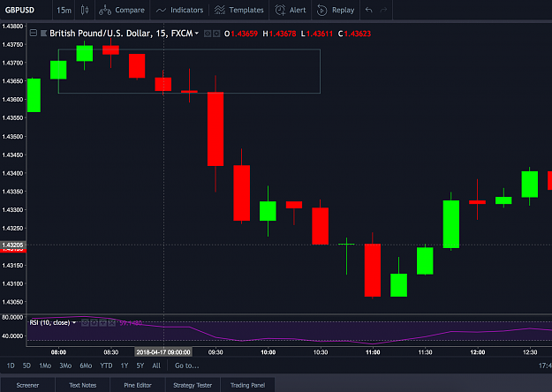Open the British Pound/U.S. Dollar title dropdown arrow
This screenshot has width=552, height=392.
197,34
